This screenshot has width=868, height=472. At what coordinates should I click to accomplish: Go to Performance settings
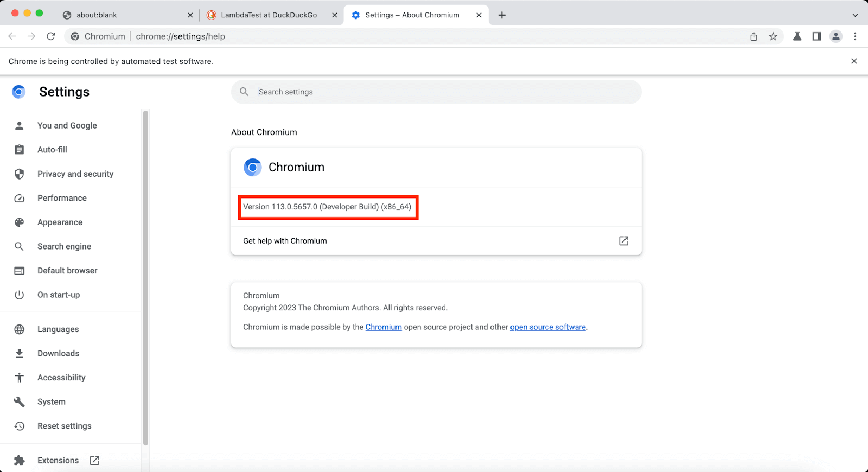[62, 198]
